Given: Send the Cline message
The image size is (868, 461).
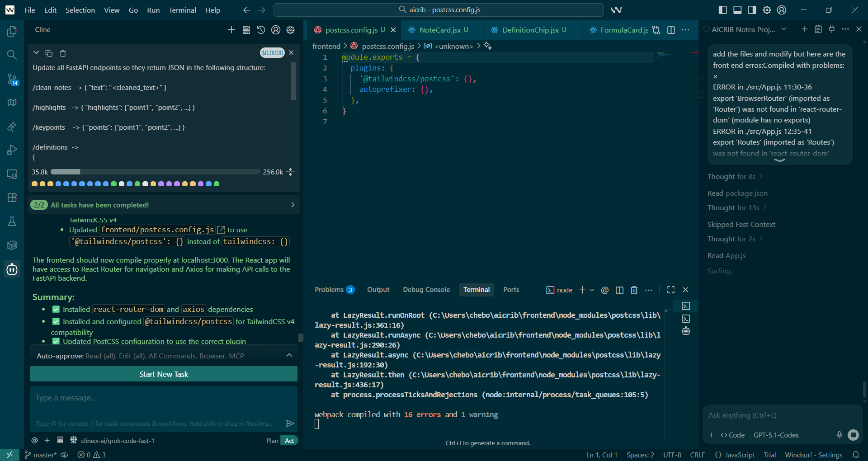Looking at the screenshot, I should (290, 423).
